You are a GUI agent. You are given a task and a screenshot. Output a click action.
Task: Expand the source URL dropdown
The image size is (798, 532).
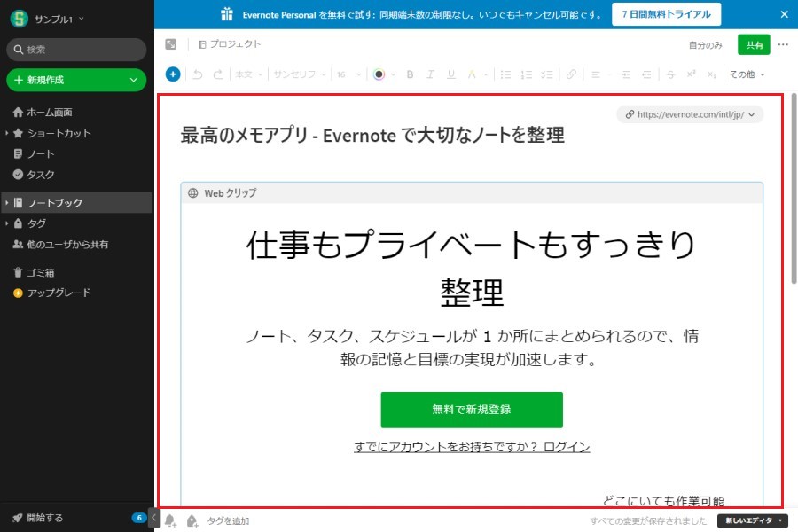tap(752, 114)
